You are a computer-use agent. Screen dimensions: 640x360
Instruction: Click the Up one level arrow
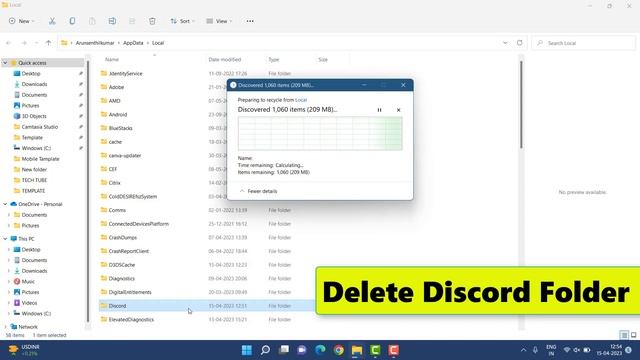tap(48, 42)
